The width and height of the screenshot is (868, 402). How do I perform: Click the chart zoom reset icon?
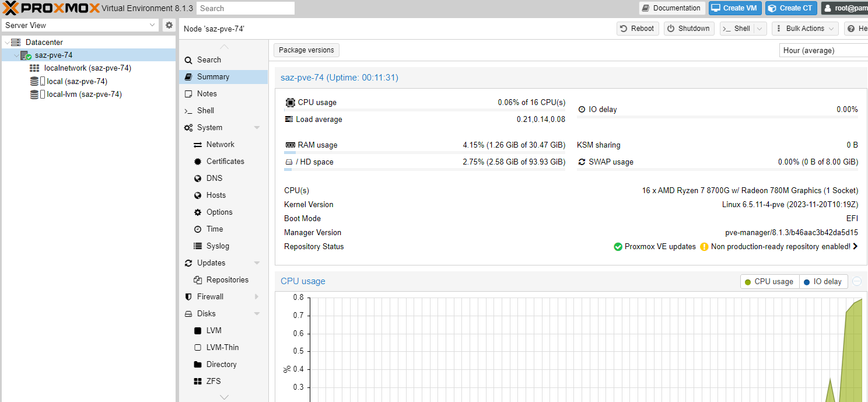click(x=857, y=281)
